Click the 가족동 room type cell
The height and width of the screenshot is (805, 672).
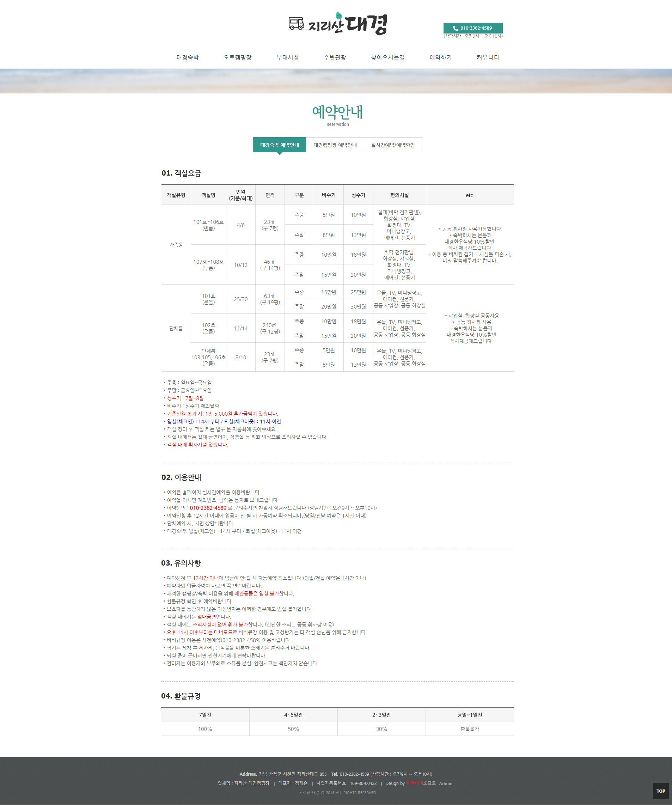tap(176, 245)
